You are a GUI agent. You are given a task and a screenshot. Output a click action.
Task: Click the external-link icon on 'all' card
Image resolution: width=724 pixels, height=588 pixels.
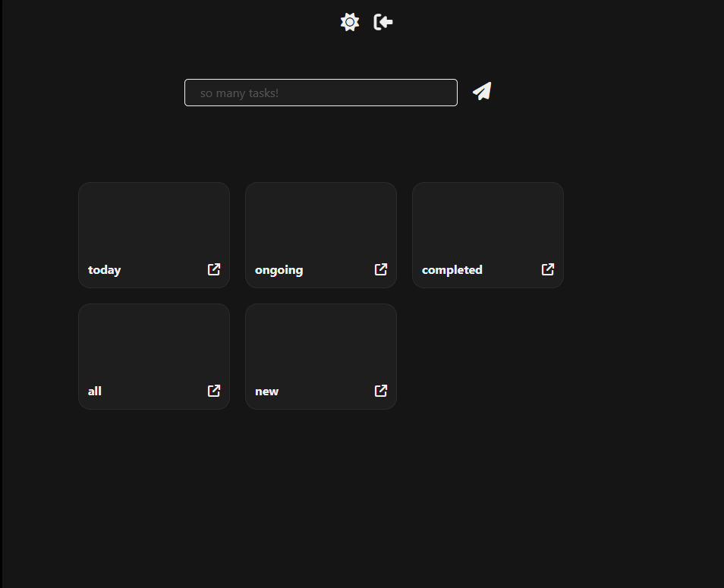(214, 391)
